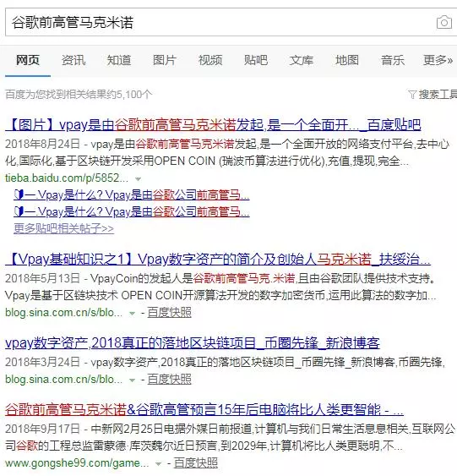The height and width of the screenshot is (476, 457).
Task: Click the 百度为您找到相关结果约5,100个 text
Action: [x=79, y=95]
